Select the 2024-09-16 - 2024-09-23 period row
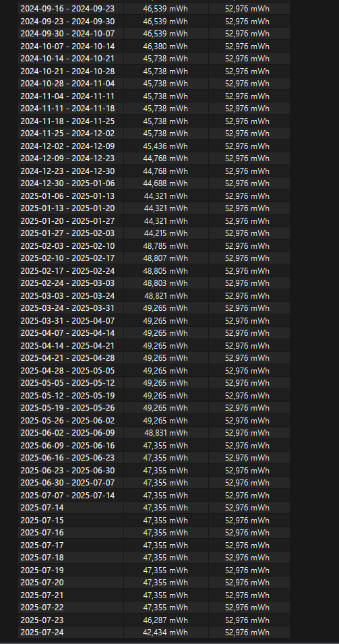Viewport: 339px width, 644px height. (x=154, y=9)
